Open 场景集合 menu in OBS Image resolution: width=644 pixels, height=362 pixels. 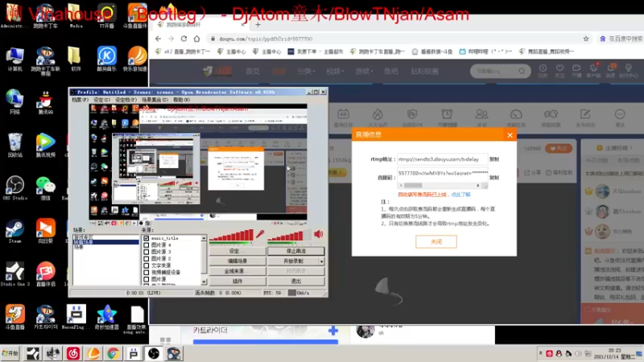pos(155,100)
